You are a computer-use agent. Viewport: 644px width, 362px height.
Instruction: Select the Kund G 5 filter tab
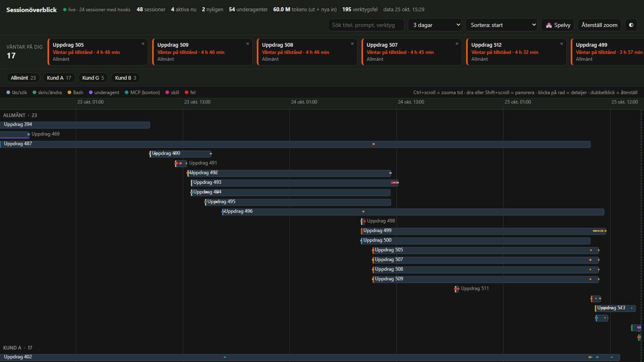click(93, 78)
